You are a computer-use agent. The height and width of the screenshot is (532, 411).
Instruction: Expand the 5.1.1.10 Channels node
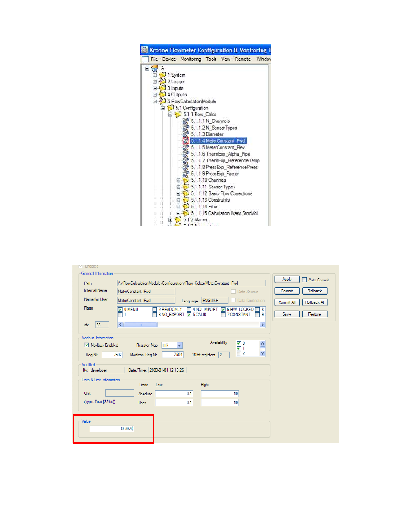(x=178, y=180)
